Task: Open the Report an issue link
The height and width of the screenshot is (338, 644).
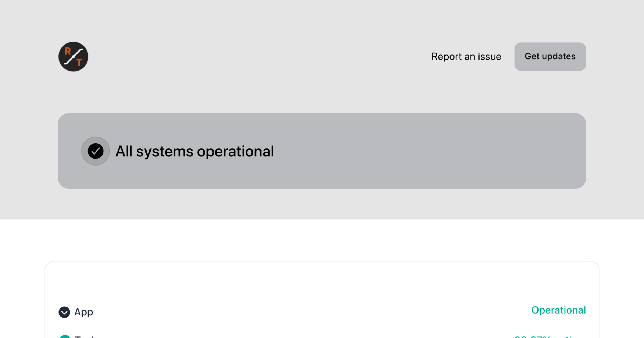Action: tap(466, 57)
